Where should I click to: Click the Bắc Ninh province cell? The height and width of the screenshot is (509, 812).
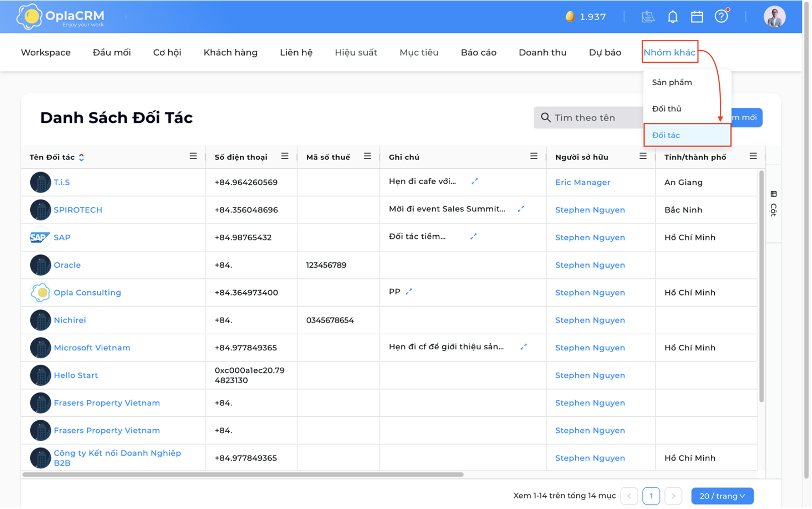coord(683,210)
